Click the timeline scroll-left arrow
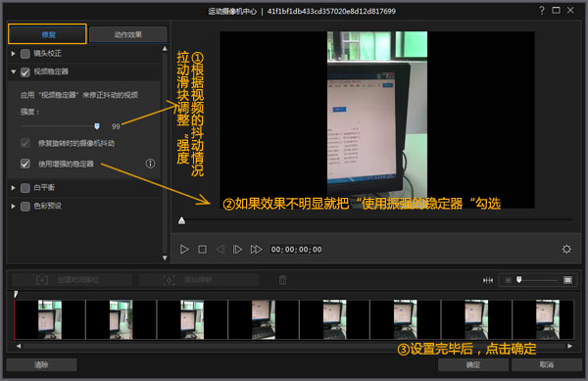 19,346
